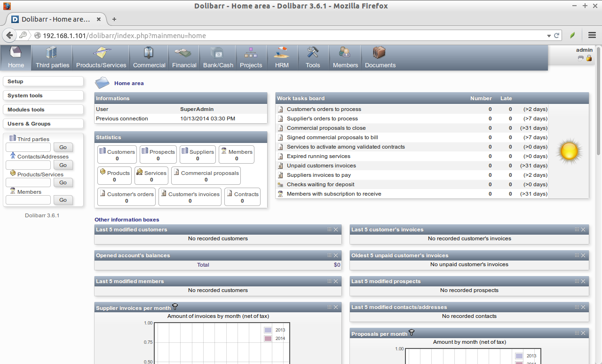This screenshot has height=364, width=602.
Task: Click the logout padlock icon
Action: tap(589, 58)
